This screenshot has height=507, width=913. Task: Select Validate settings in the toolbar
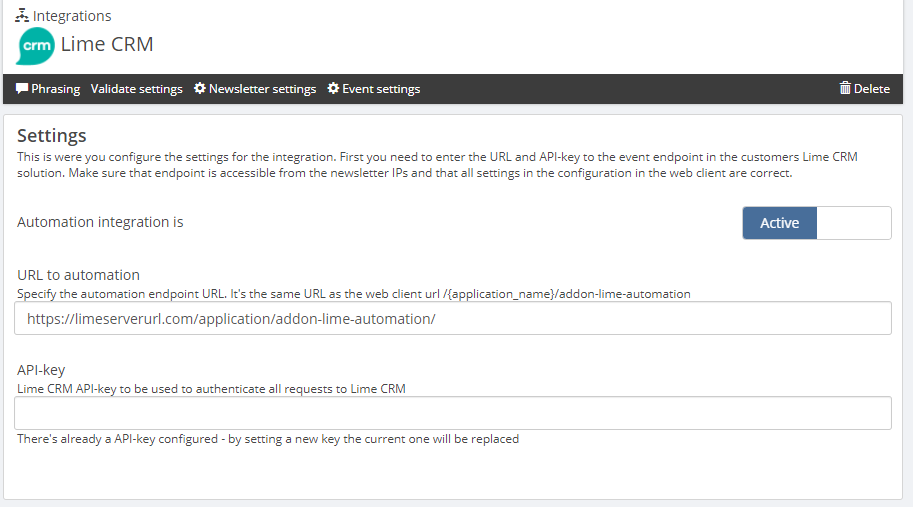click(x=136, y=88)
